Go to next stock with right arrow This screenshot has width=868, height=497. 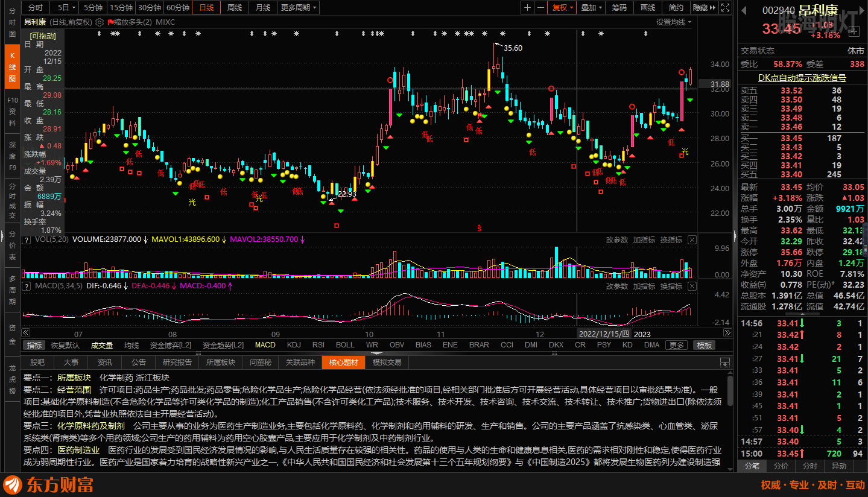[x=863, y=10]
